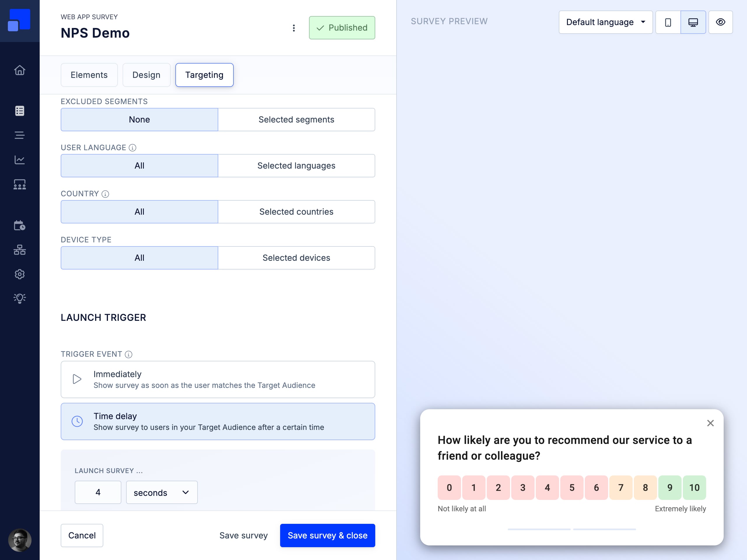Click the lightbulb ideas icon in sidebar
The image size is (747, 560).
(20, 298)
